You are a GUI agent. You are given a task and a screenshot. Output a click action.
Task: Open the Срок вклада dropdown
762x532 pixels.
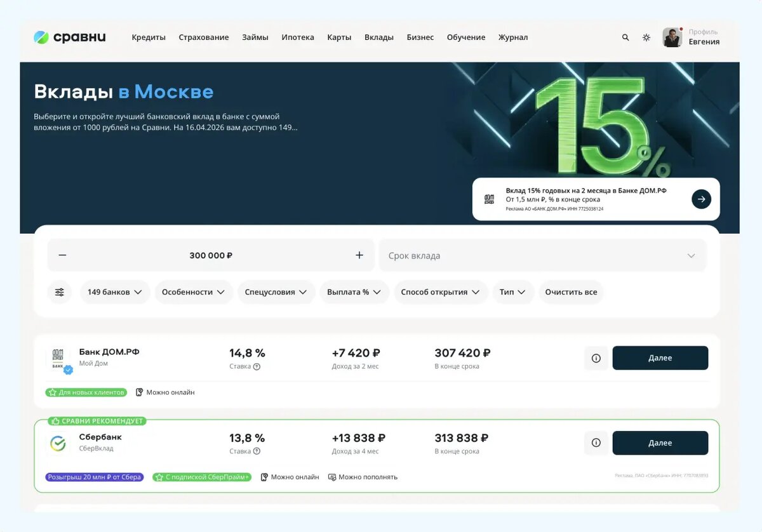click(543, 255)
